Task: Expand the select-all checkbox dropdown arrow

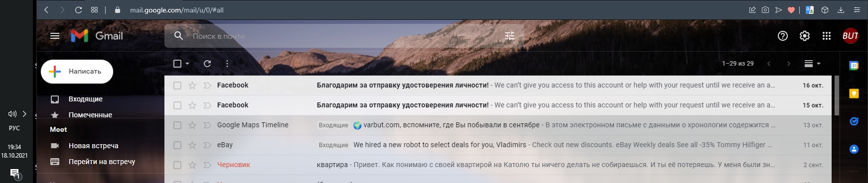Action: click(187, 64)
